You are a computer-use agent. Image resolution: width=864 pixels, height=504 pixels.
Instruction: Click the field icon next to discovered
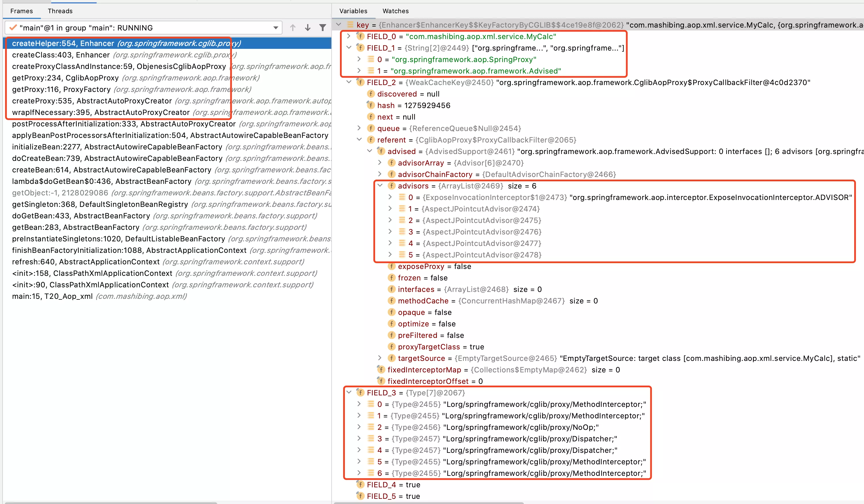coord(371,94)
